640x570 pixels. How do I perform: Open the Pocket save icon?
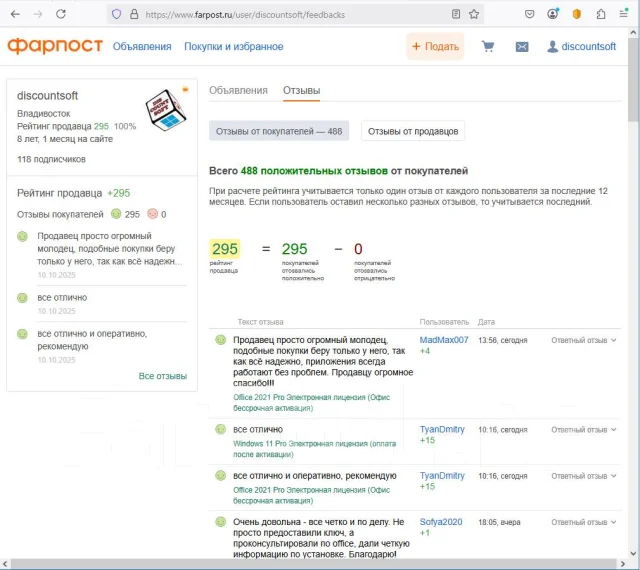pos(529,14)
